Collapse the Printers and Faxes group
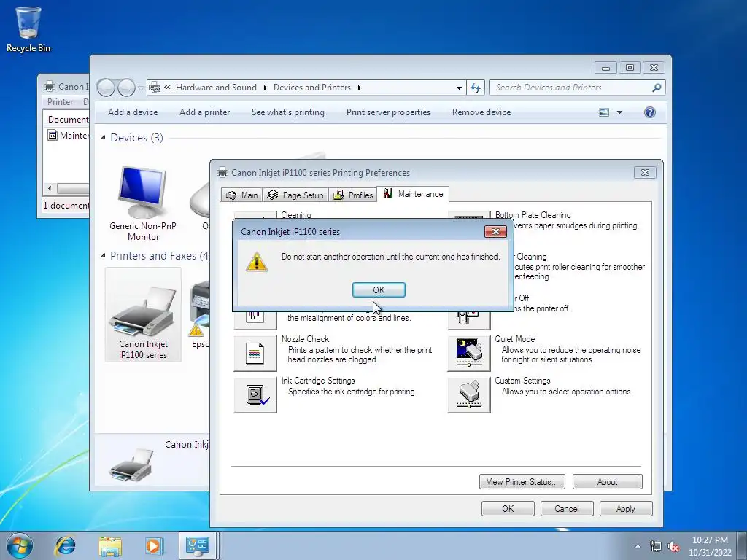Screen dimensions: 747x560 [x=103, y=256]
